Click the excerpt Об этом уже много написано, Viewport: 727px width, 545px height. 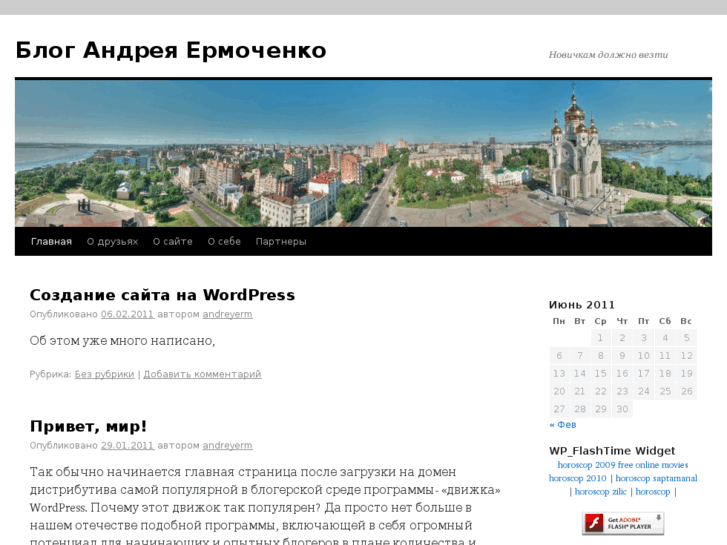pyautogui.click(x=122, y=340)
